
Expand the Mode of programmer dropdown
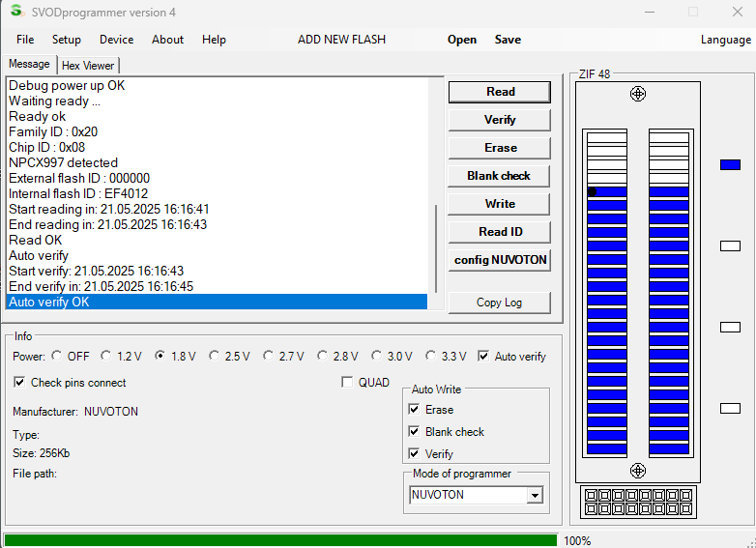(x=535, y=496)
